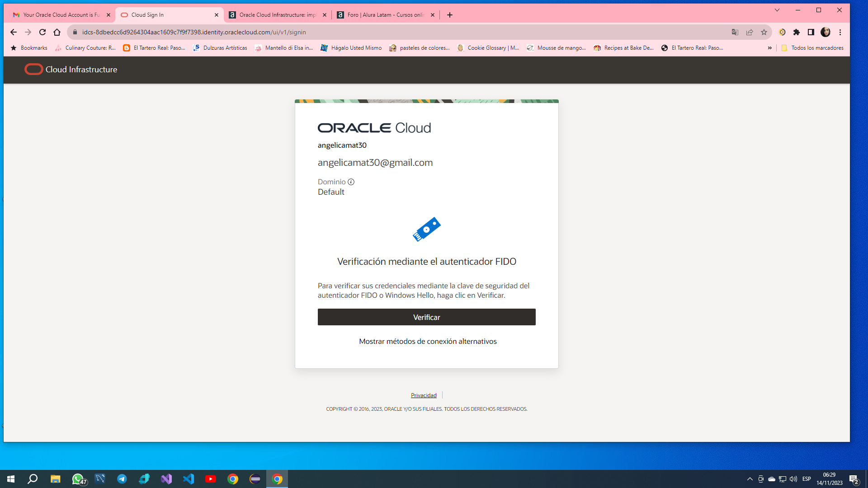Share this page icon

pyautogui.click(x=750, y=32)
